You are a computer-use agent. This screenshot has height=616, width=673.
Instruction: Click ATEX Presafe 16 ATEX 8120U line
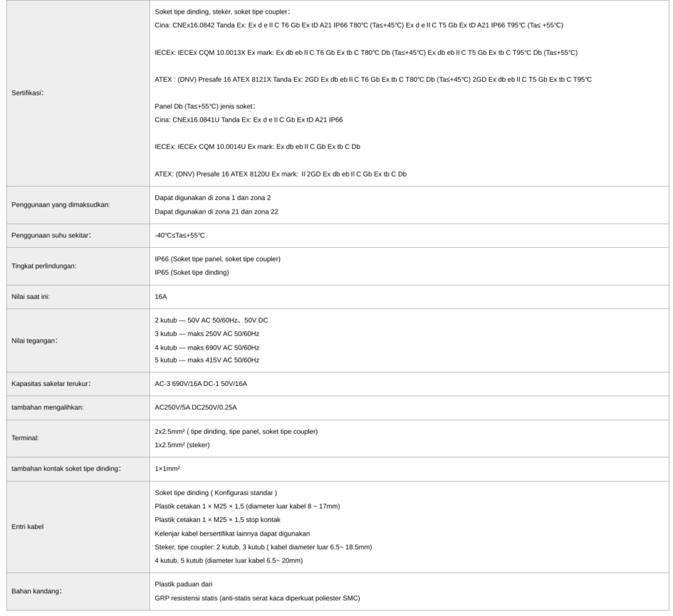point(280,174)
